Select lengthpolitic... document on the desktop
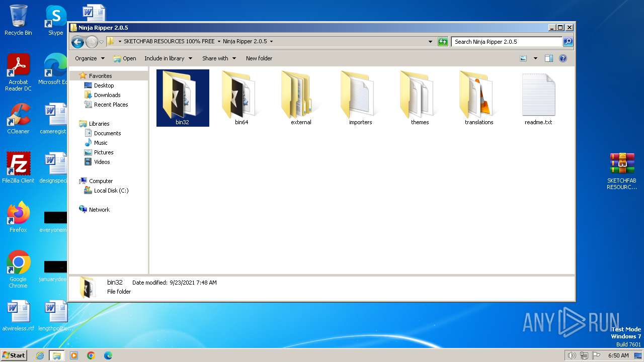644x362 pixels. point(55,316)
